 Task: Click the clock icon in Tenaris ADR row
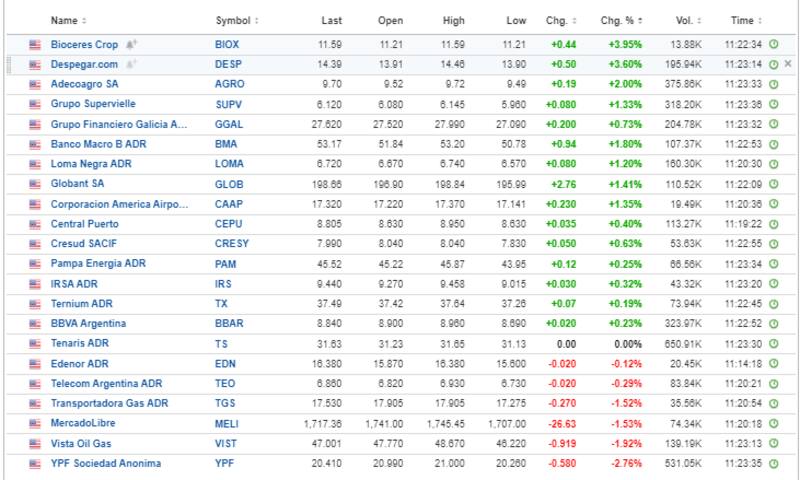pyautogui.click(x=773, y=344)
